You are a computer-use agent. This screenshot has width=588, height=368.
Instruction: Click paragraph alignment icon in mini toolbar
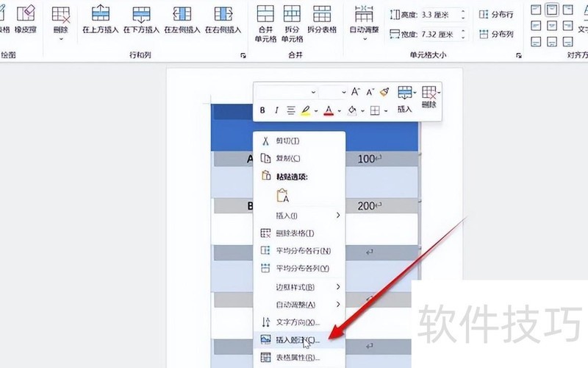[x=291, y=110]
